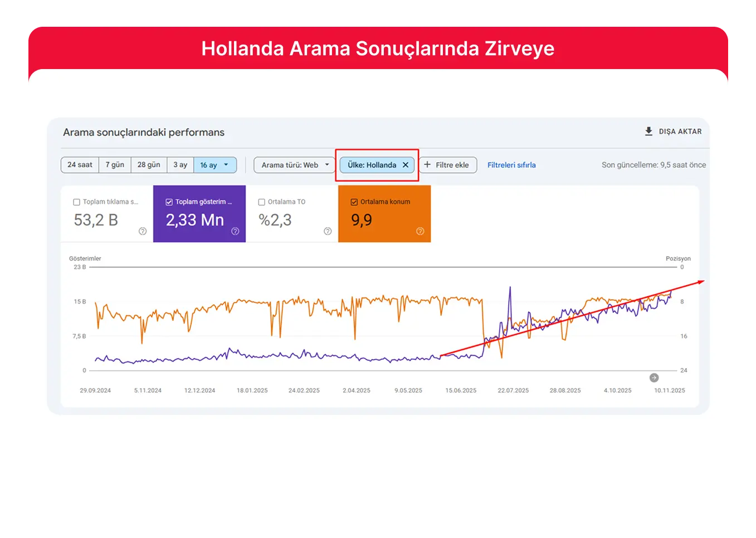The height and width of the screenshot is (538, 756).
Task: Expand the 16 ay date range dropdown
Action: pyautogui.click(x=226, y=165)
